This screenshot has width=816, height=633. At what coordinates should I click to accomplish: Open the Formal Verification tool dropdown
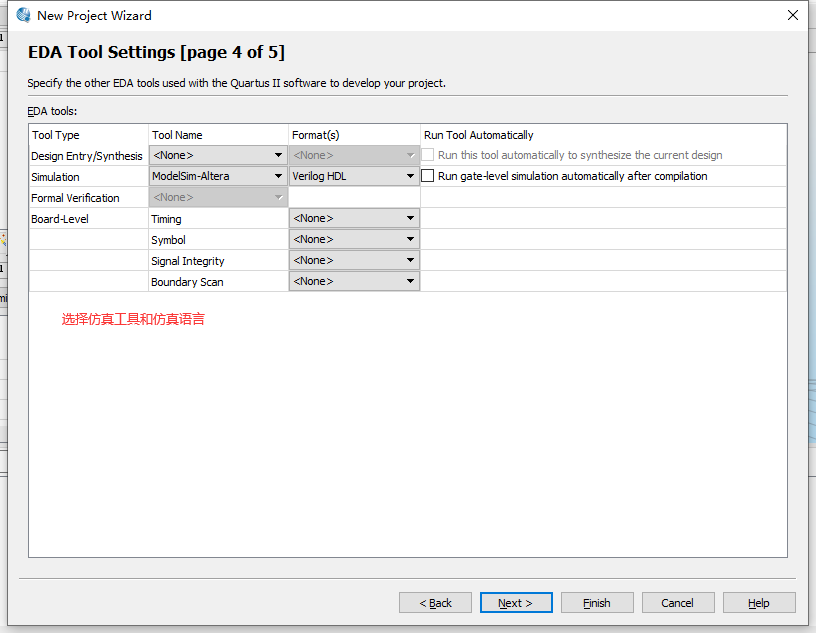coord(218,197)
